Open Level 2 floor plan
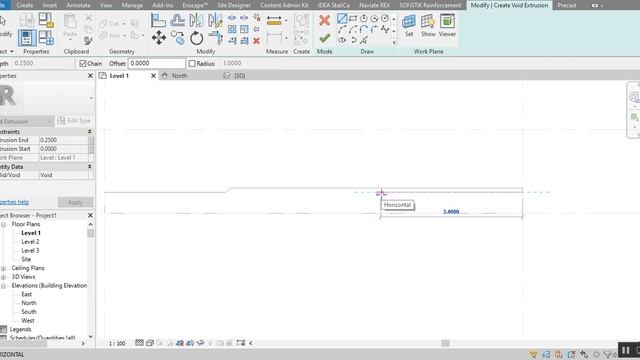The image size is (640, 360). click(x=30, y=242)
